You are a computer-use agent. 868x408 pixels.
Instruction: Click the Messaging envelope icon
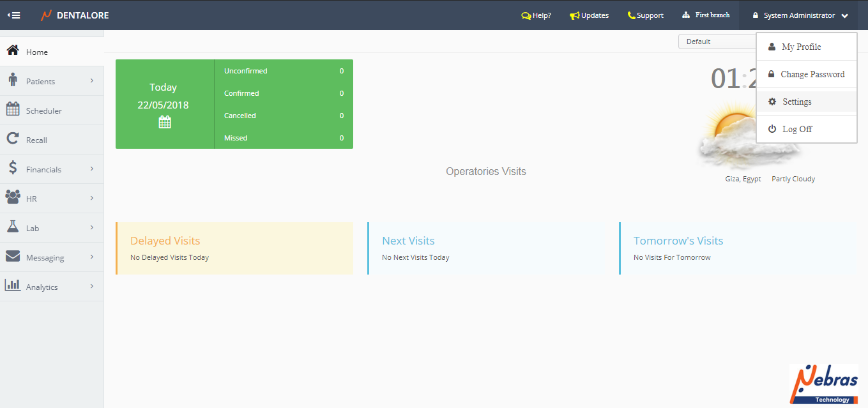[13, 256]
